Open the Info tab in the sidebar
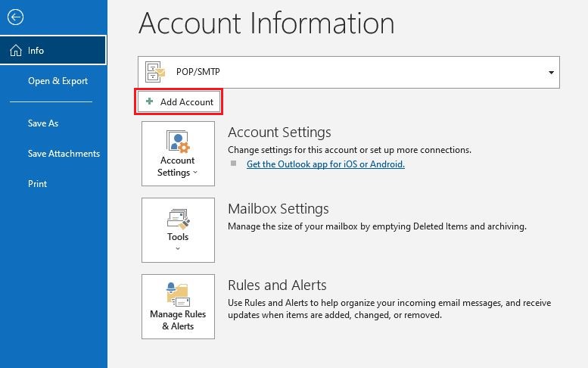This screenshot has width=588, height=368. [53, 50]
